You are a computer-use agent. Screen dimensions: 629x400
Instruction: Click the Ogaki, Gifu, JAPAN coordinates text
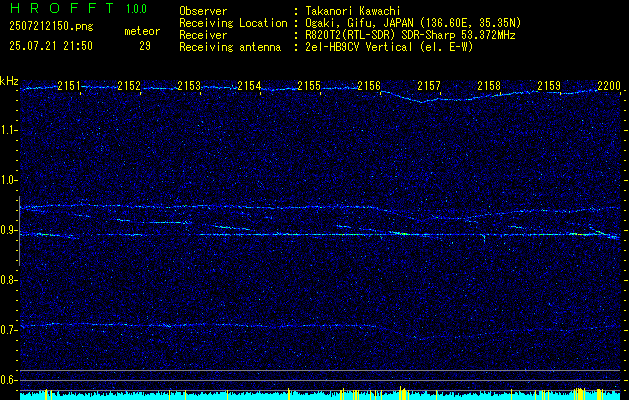(x=413, y=23)
